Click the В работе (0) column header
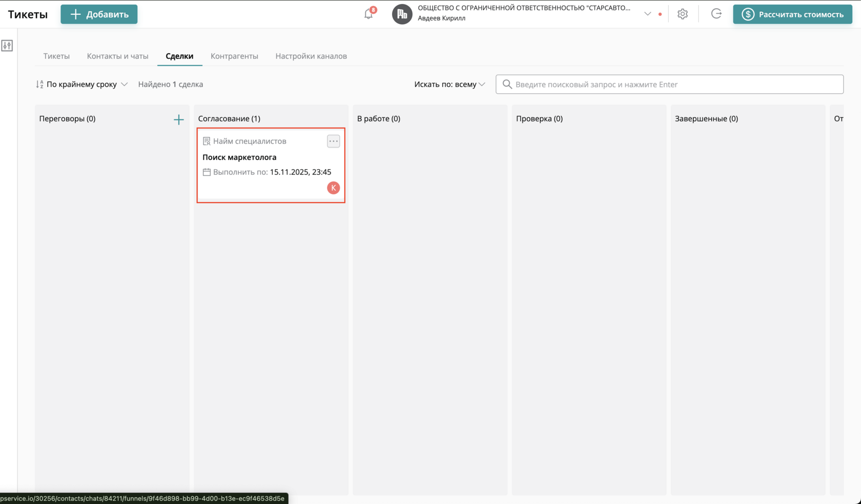Image resolution: width=861 pixels, height=504 pixels. [x=379, y=118]
